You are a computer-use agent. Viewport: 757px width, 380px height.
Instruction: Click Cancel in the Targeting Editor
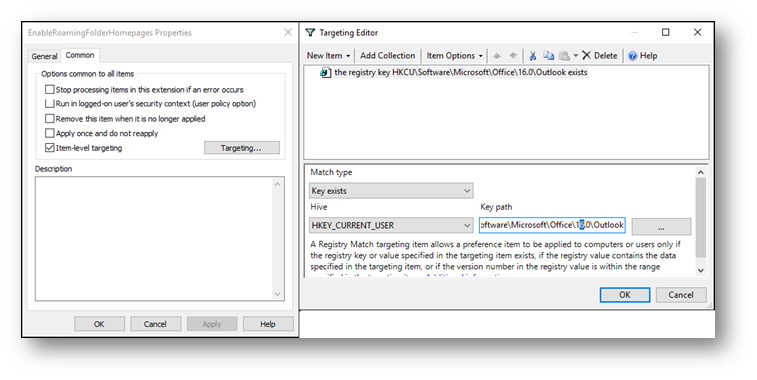681,295
